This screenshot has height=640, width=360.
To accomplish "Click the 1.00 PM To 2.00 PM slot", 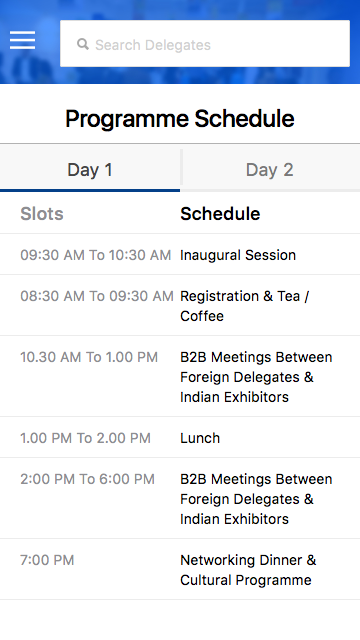I will click(86, 438).
